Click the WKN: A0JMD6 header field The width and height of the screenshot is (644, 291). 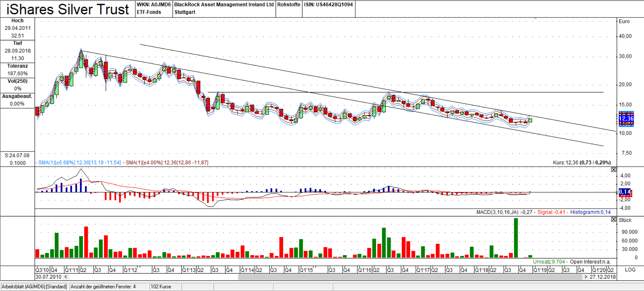(x=153, y=5)
